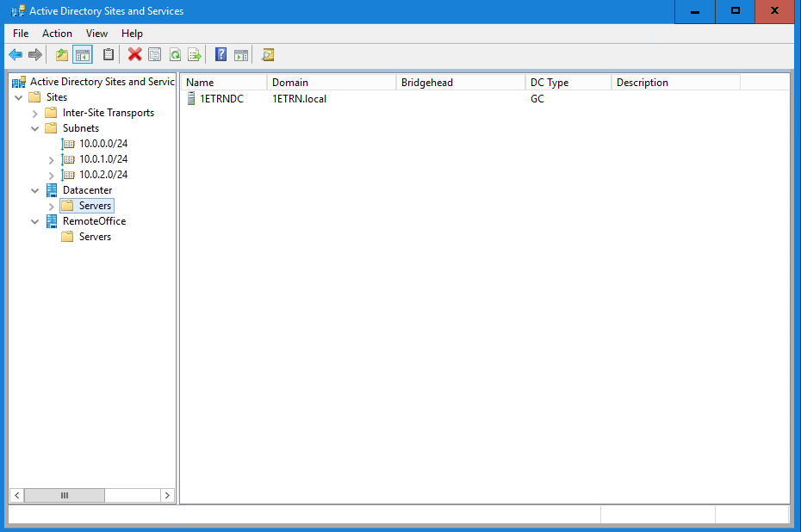Toggle the Show/Hide Console Tree button
801x532 pixels.
pos(83,55)
